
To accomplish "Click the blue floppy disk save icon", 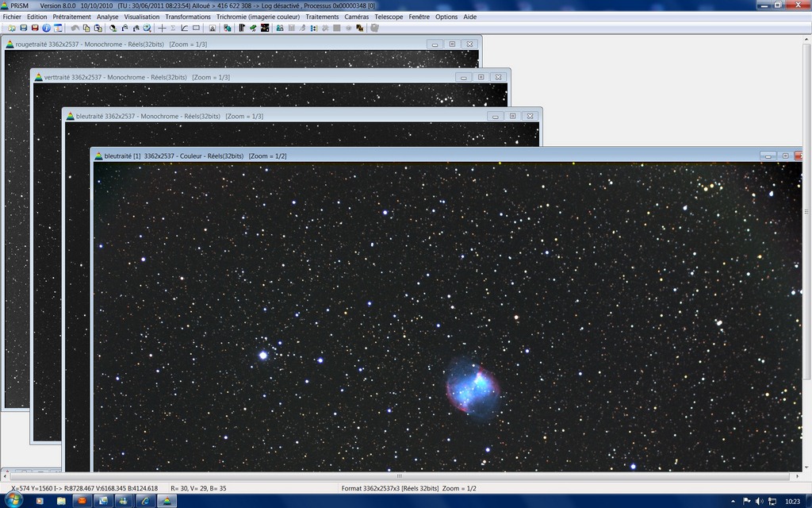I will tap(23, 28).
